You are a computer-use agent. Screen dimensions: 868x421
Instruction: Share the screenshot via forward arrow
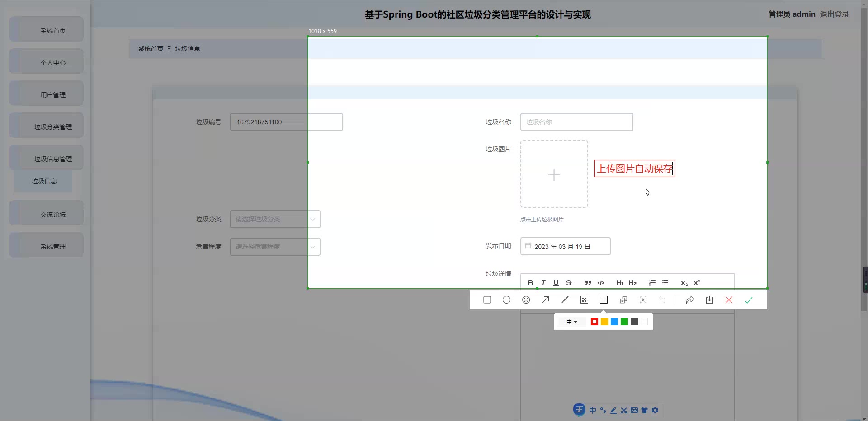pos(690,300)
